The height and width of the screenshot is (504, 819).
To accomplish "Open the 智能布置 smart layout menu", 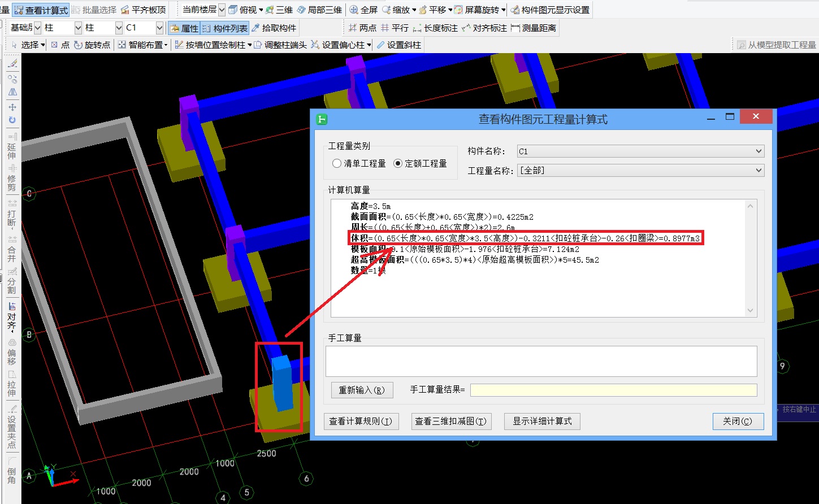I will click(x=143, y=45).
